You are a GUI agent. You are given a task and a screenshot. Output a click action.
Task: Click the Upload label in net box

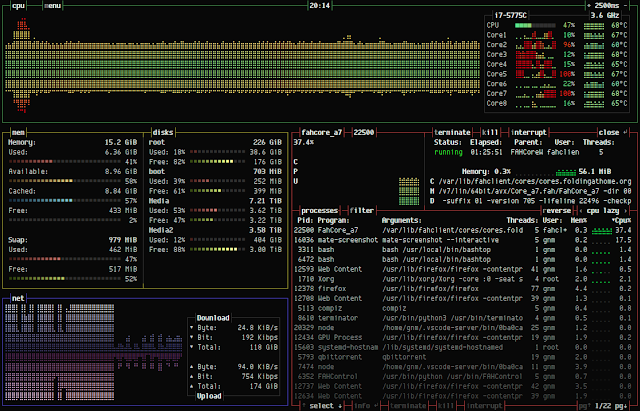tap(209, 396)
